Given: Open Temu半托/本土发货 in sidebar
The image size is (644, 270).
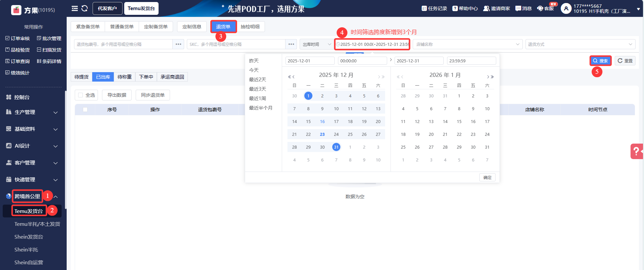Looking at the screenshot, I should click(x=37, y=224).
